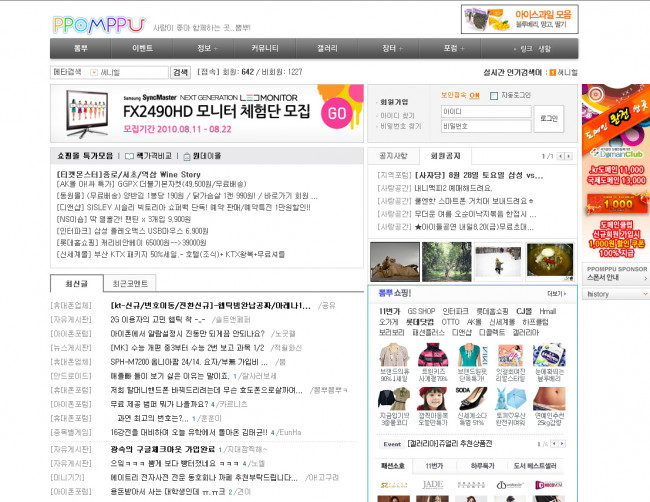
Task: Open the 아이스과일 모음 ad banner
Action: pos(519,19)
